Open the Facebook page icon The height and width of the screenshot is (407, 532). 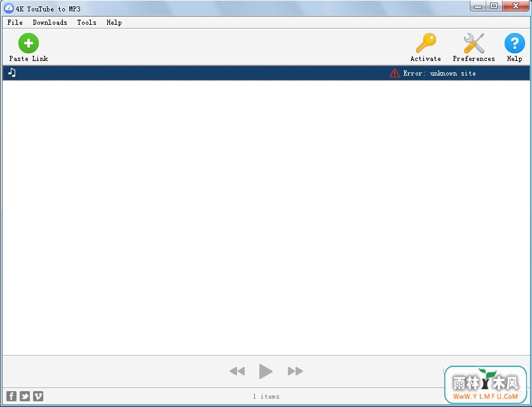pyautogui.click(x=11, y=396)
